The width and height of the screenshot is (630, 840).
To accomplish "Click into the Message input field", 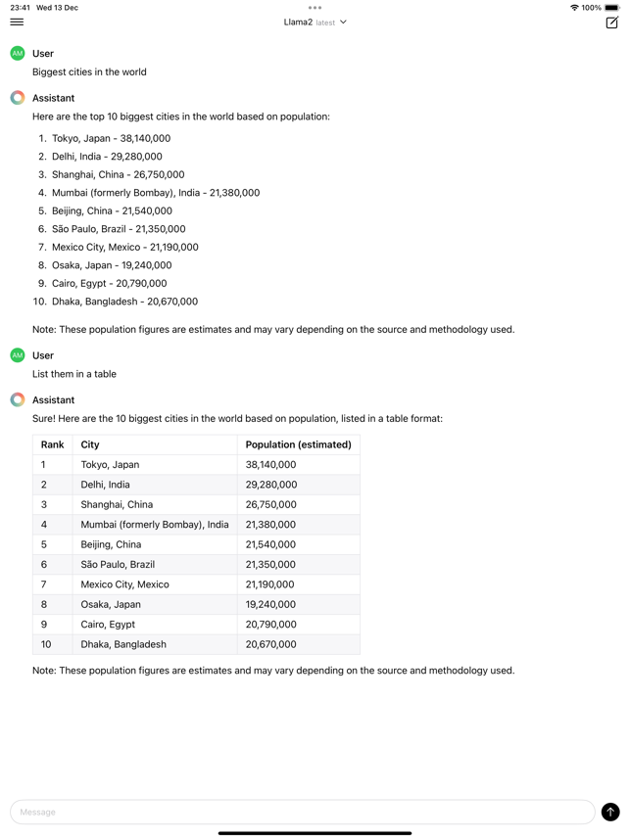I will (303, 812).
